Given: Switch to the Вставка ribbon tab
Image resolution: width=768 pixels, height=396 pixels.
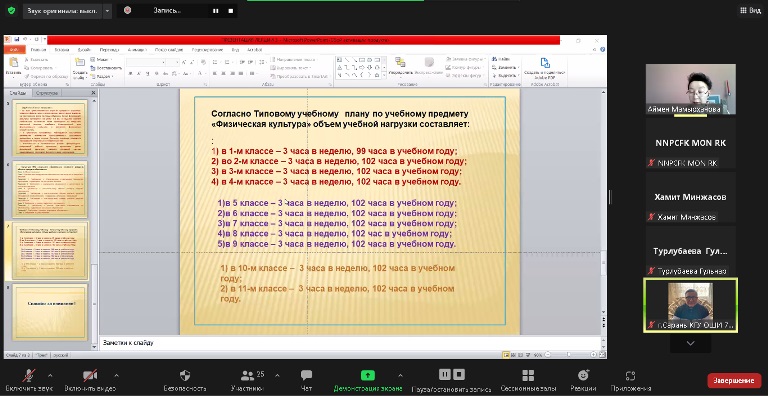Looking at the screenshot, I should point(62,50).
